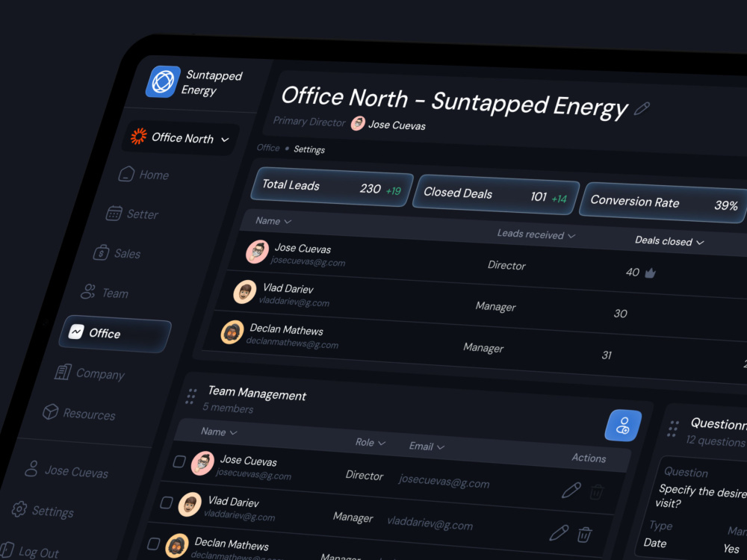
Task: Click the Team people icon
Action: click(88, 291)
